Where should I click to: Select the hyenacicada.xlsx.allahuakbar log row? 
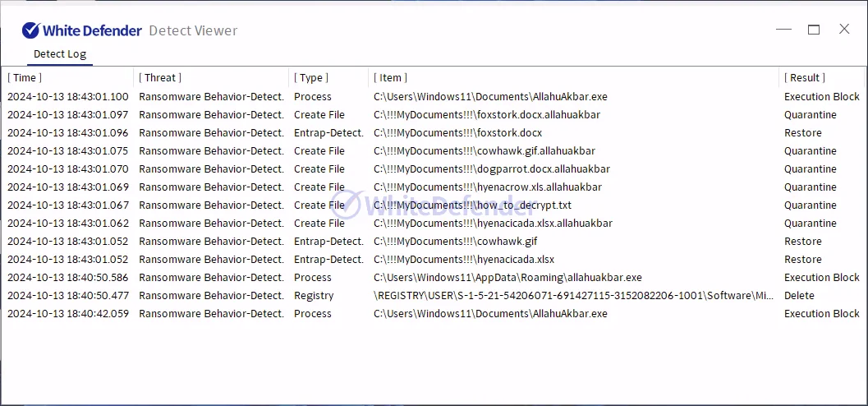[493, 224]
